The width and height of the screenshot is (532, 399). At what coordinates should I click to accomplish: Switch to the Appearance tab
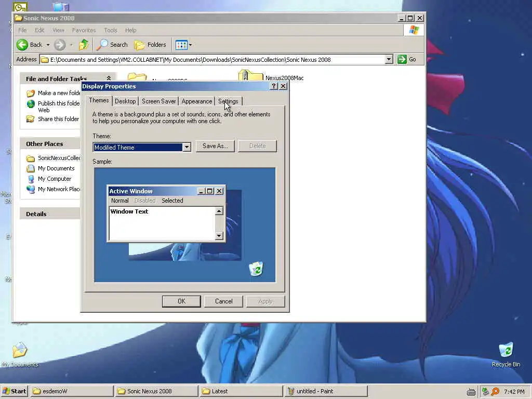[197, 101]
